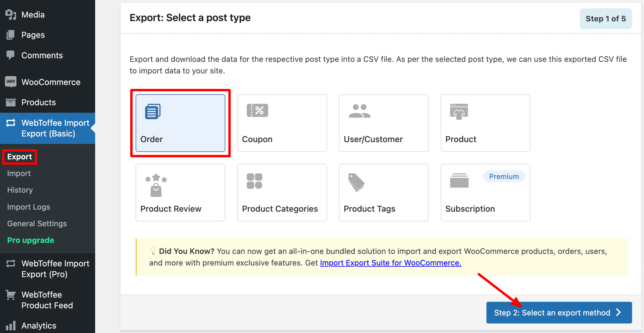The image size is (644, 333).
Task: Open the Analytics menu
Action: [x=48, y=326]
